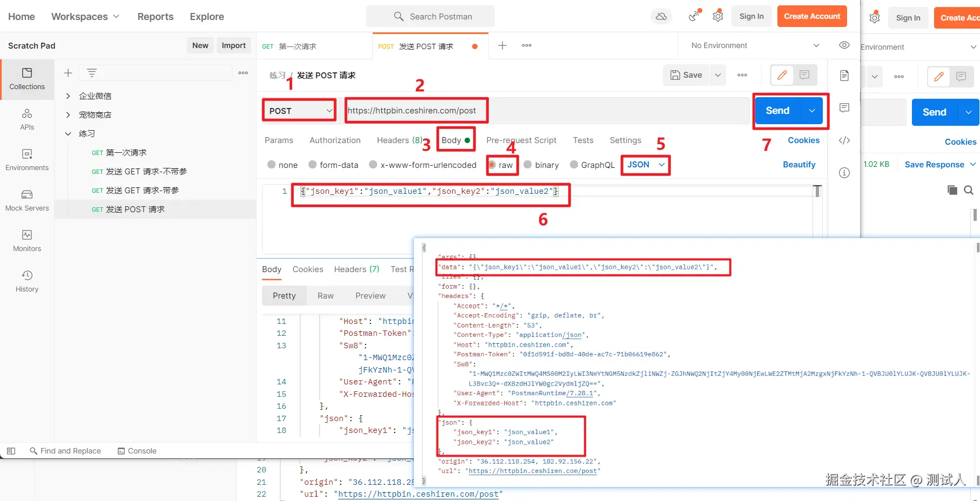Expand the 企业微信 collection

point(68,96)
